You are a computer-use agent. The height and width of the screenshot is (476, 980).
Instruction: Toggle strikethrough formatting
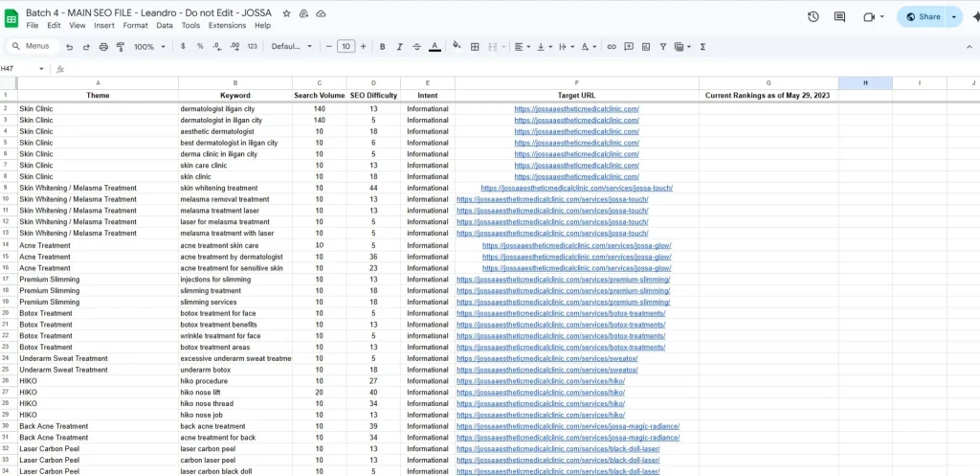click(417, 47)
